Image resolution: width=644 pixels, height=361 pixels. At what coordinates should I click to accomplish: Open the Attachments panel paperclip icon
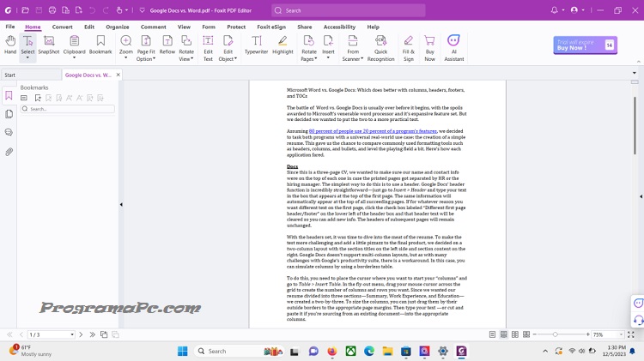pos(9,152)
